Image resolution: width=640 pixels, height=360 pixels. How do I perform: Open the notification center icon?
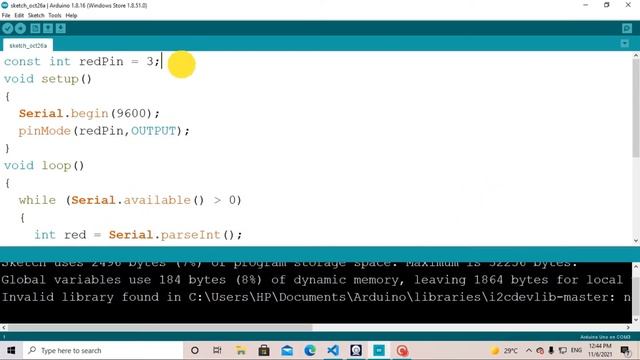[x=625, y=351]
